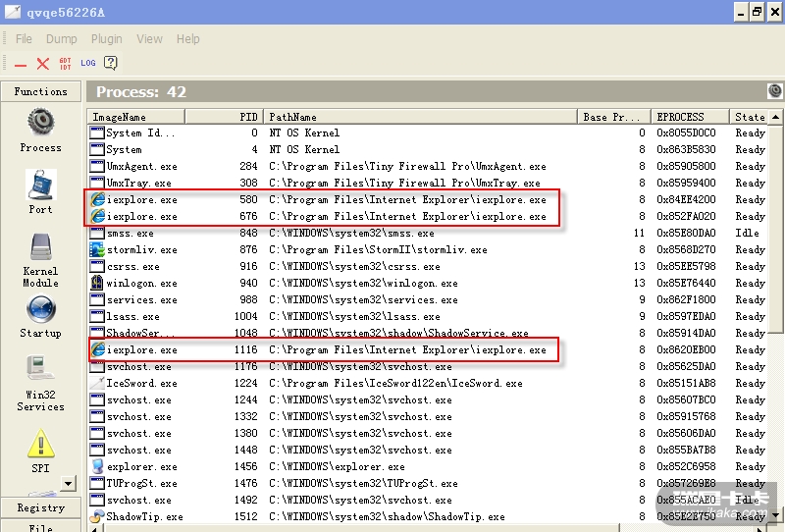Click the Idle state of smss.exe
Viewport: 785px width, 532px height.
(747, 233)
